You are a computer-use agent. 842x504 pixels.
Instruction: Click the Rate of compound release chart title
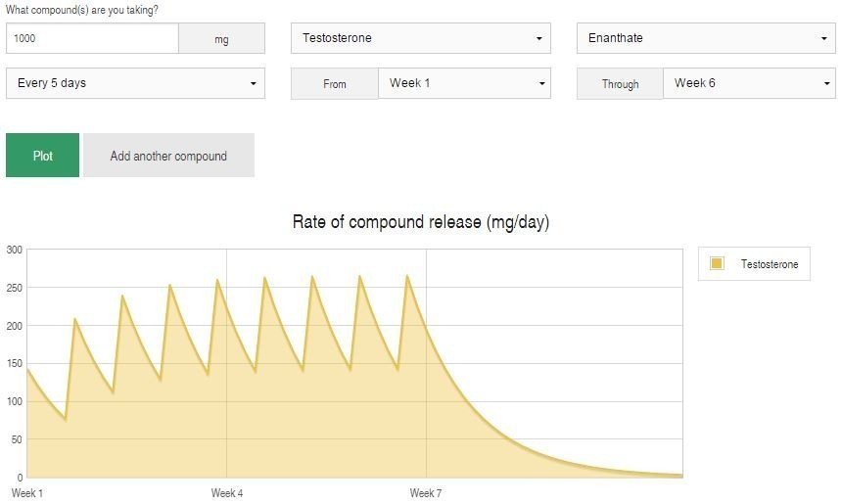(x=421, y=222)
